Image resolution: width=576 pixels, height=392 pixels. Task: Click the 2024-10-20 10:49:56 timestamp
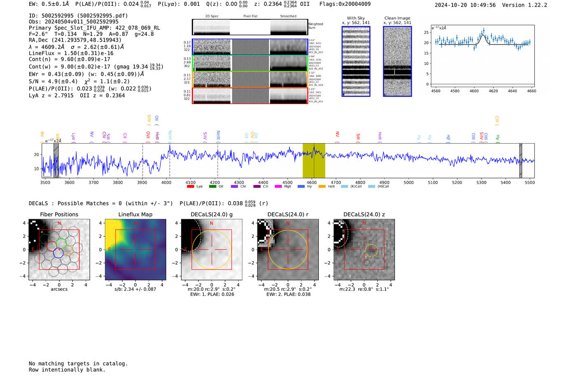465,5
